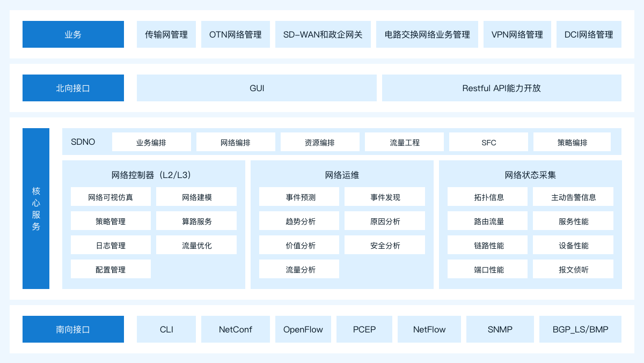Click the 流量工程 box
Viewport: 644px width, 363px height.
point(404,142)
